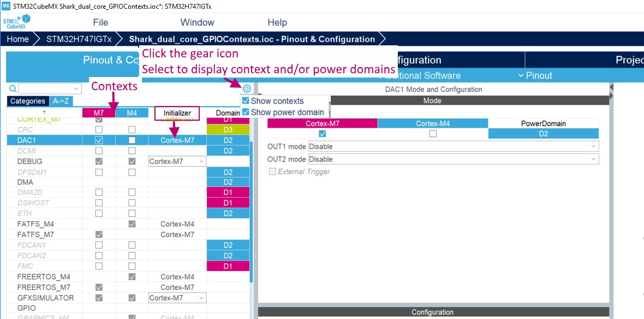Image resolution: width=644 pixels, height=319 pixels.
Task: Check M4 box for DMA2D row
Action: 132,192
